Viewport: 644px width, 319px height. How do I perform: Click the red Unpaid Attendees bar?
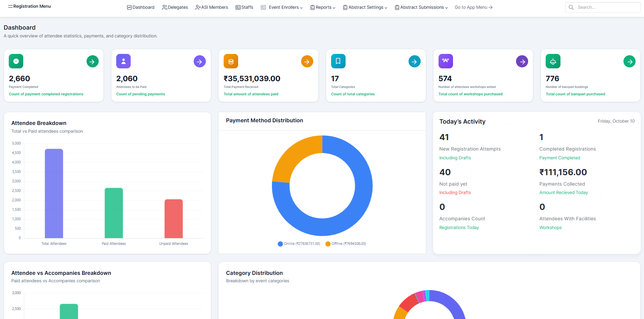[x=173, y=219]
